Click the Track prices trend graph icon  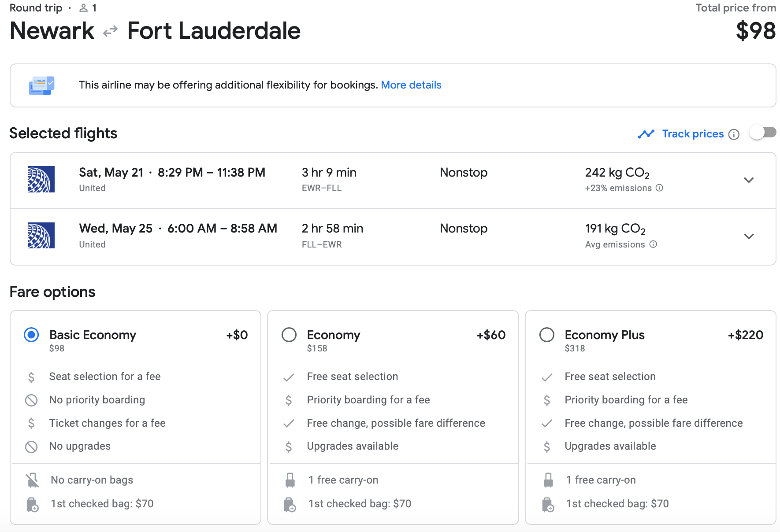tap(646, 134)
